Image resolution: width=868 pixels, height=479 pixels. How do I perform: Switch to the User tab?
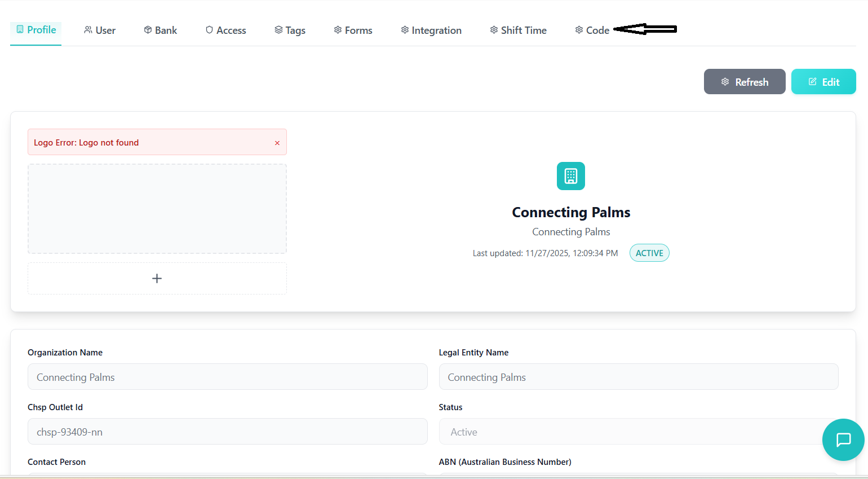click(100, 30)
